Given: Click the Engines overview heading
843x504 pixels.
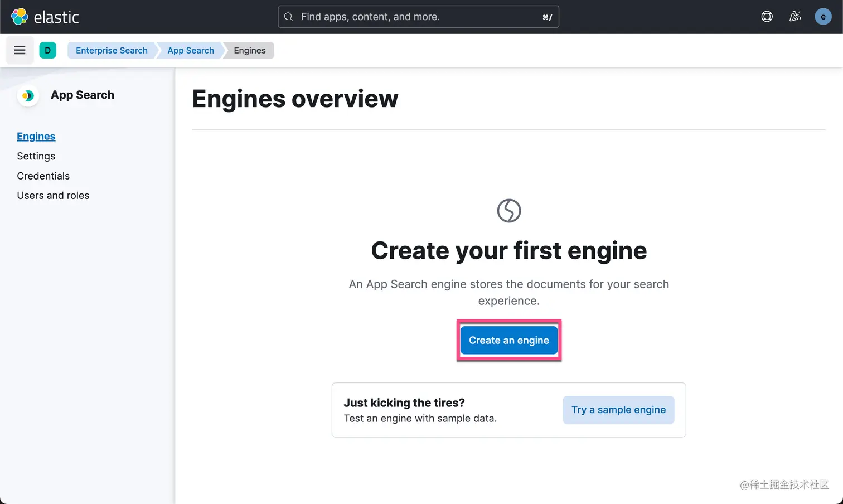Looking at the screenshot, I should 295,99.
